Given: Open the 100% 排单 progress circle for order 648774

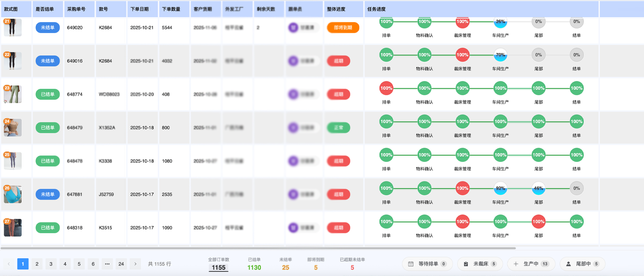Looking at the screenshot, I should (x=386, y=88).
